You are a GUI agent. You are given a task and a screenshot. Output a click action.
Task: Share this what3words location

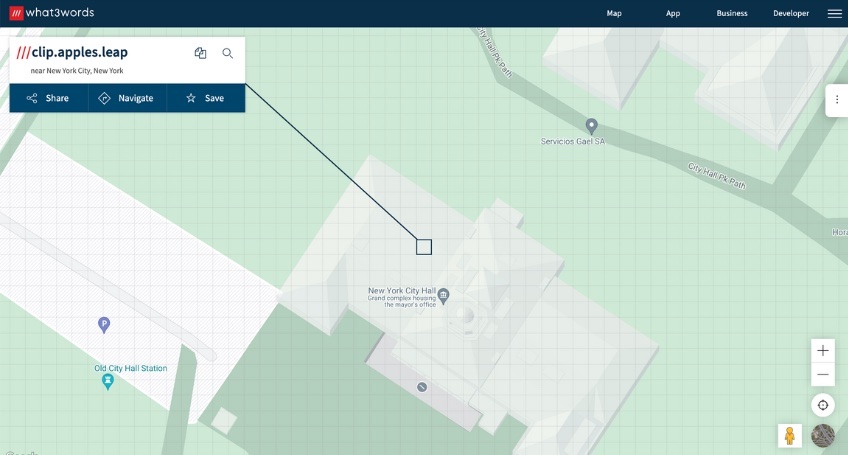(49, 98)
